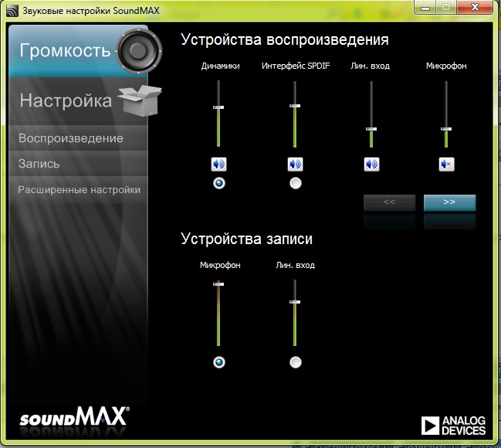Select Микрофон as recording device
Viewport: 501px width, 448px height.
tap(219, 361)
